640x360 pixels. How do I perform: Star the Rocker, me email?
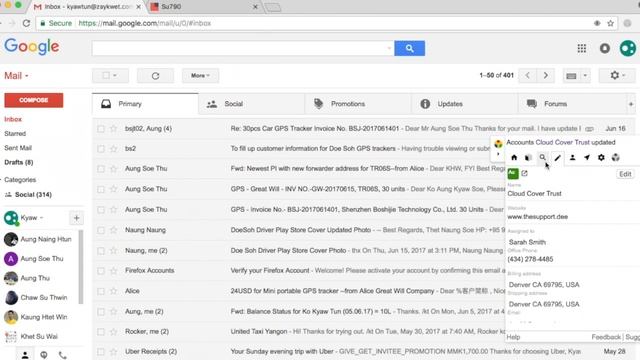[x=113, y=332]
